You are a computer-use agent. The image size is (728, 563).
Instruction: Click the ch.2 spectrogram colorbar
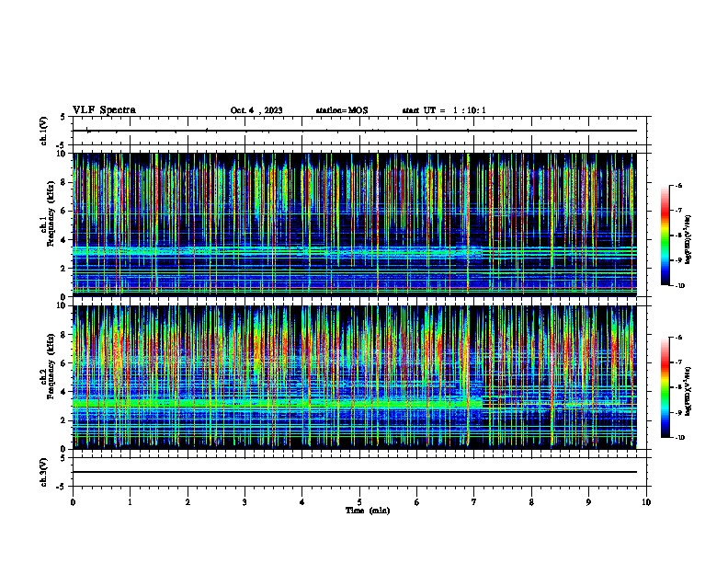point(665,387)
